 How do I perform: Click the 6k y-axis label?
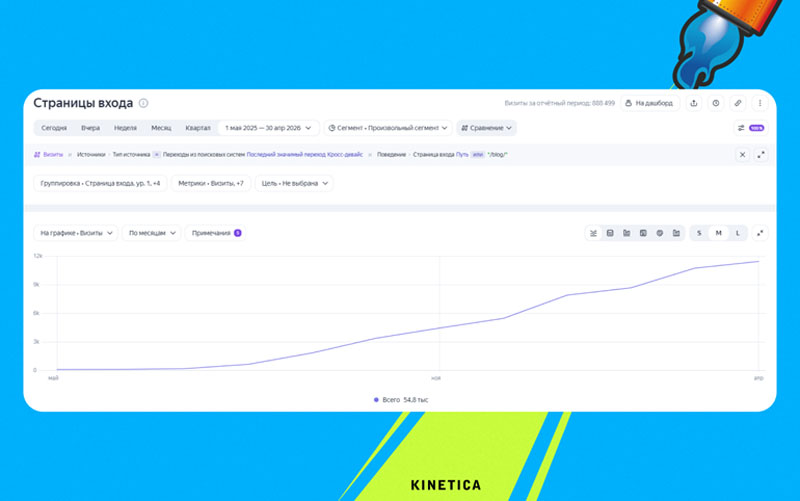(36, 313)
